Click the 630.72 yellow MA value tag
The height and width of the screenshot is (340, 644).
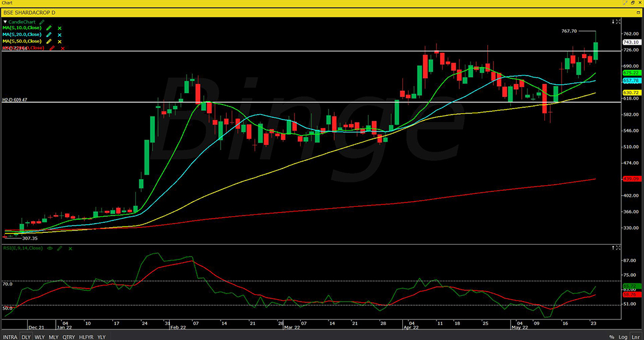[x=631, y=93]
